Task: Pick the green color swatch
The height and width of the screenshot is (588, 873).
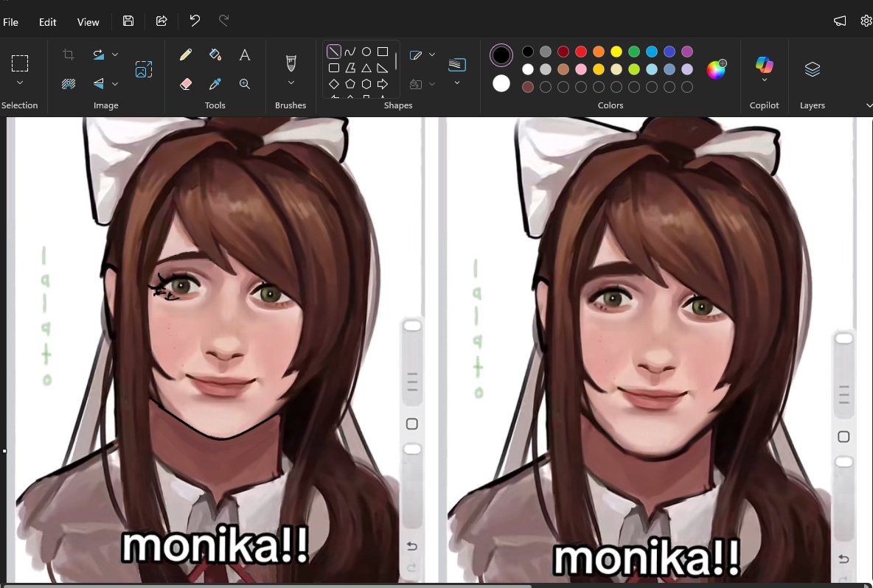Action: tap(634, 52)
